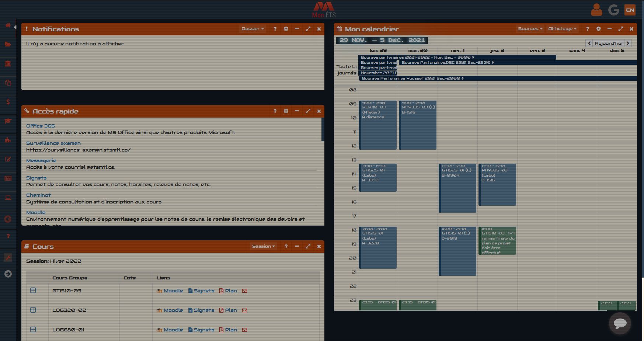The width and height of the screenshot is (644, 341).
Task: Expand the GTI510-03 course row
Action: pyautogui.click(x=33, y=290)
